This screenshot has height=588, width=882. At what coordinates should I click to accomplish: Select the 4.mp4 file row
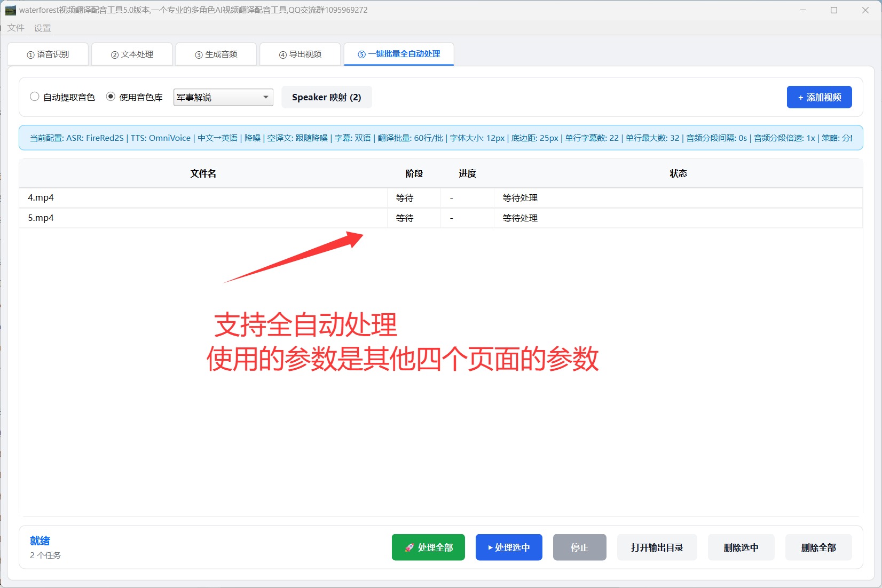tap(441, 197)
